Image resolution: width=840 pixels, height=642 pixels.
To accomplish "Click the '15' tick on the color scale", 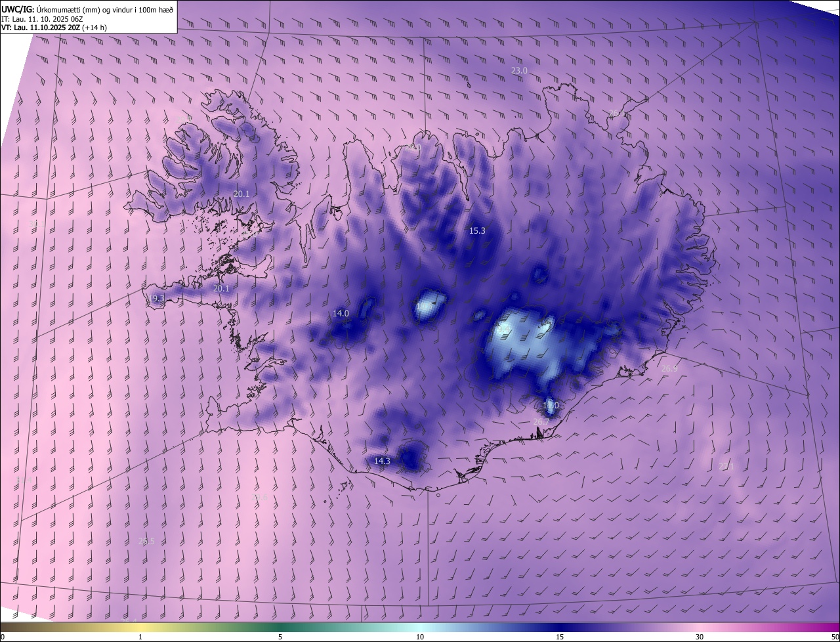I will pos(560,637).
